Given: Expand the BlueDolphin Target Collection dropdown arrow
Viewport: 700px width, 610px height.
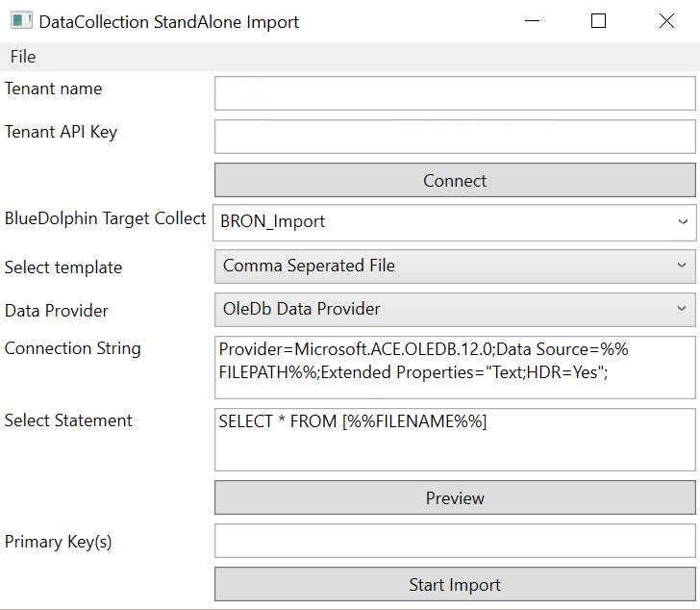Looking at the screenshot, I should coord(683,221).
